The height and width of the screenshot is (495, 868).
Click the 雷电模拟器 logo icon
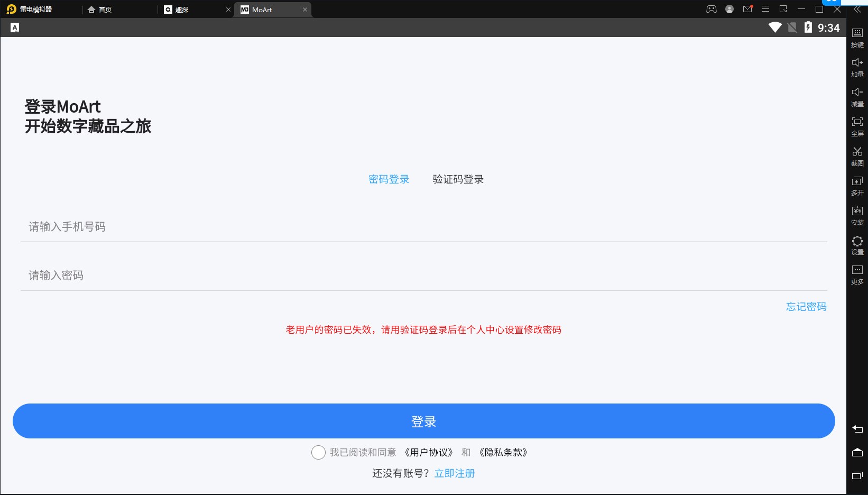(11, 9)
